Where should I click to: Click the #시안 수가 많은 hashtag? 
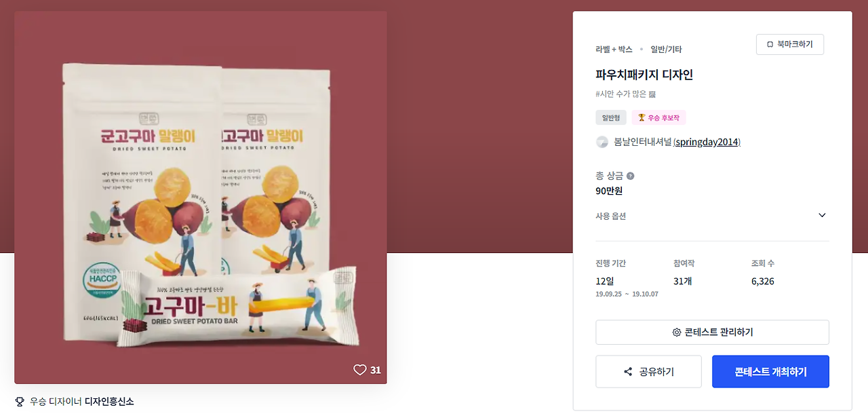coord(621,94)
